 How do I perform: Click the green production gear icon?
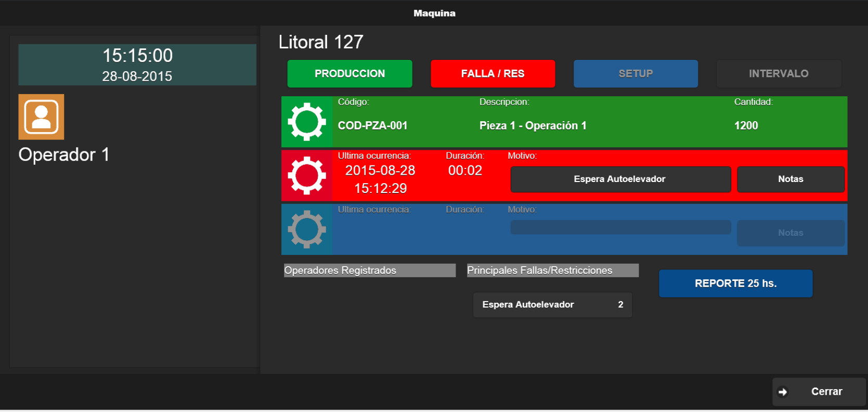(x=307, y=122)
